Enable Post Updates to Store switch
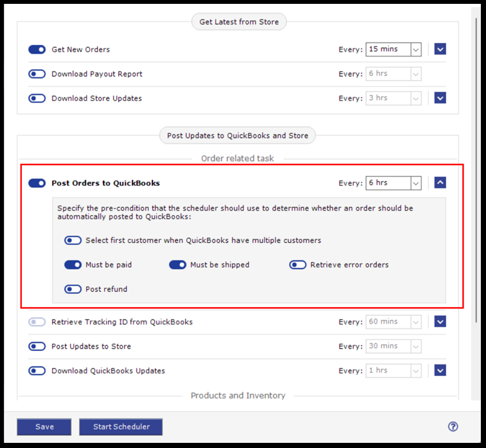This screenshot has width=486, height=448. click(x=37, y=346)
